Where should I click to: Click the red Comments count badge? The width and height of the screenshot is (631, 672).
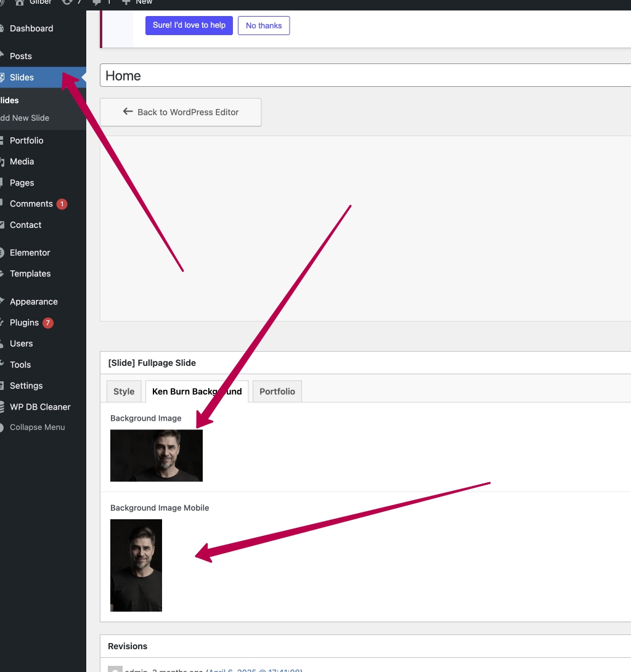(62, 204)
